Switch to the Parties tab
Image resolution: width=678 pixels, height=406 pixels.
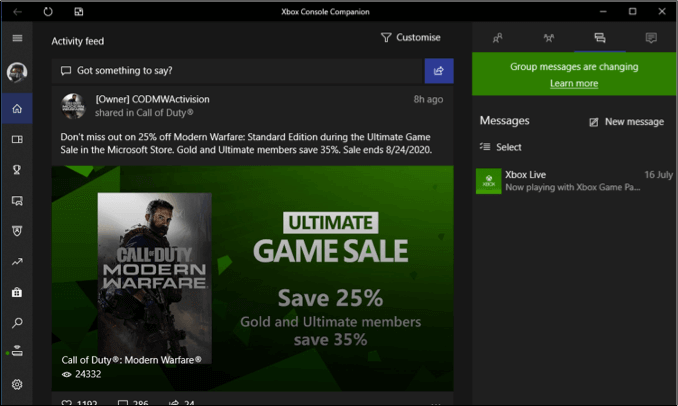pos(549,38)
